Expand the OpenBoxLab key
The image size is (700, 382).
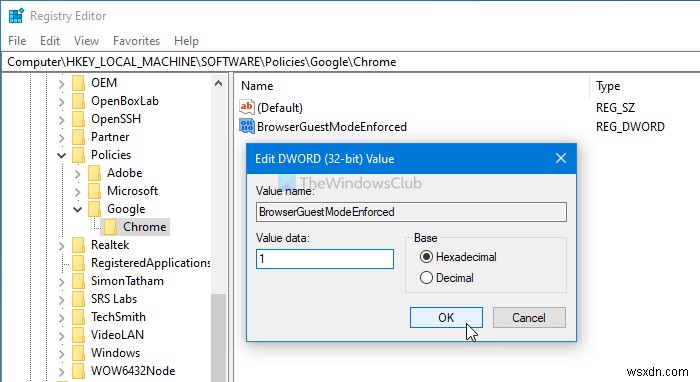pyautogui.click(x=62, y=101)
